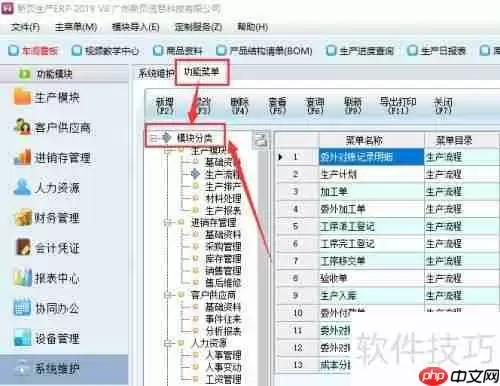This screenshot has height=386, width=500.
Task: Select the 销售管理 tree node
Action: 223,271
